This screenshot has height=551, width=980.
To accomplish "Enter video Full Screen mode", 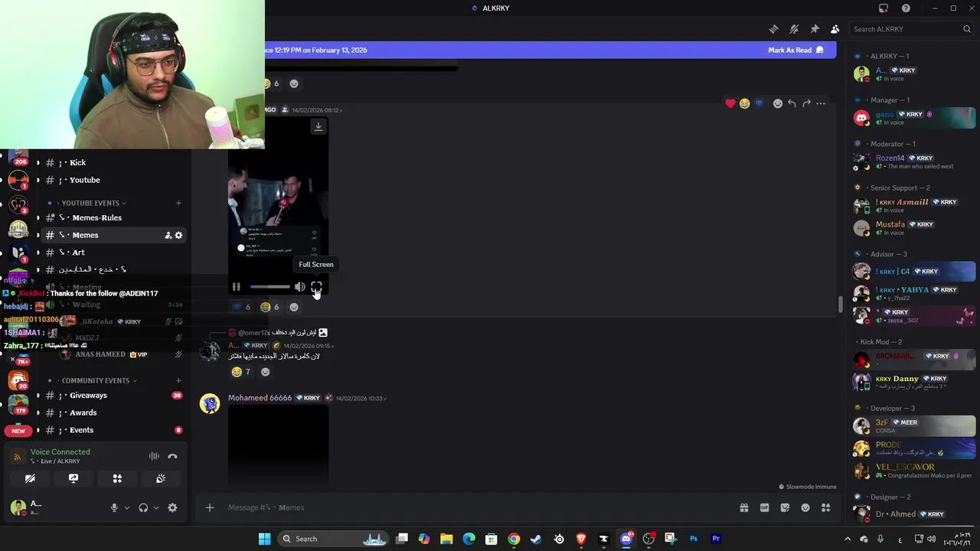I will (x=316, y=287).
